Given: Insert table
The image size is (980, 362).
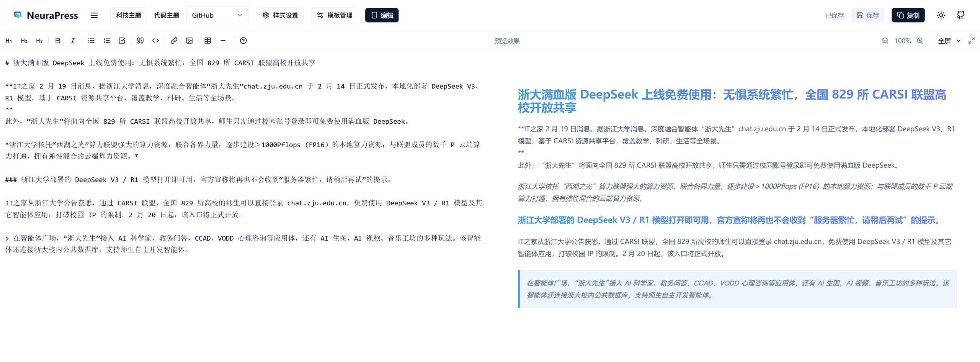Looking at the screenshot, I should (207, 41).
